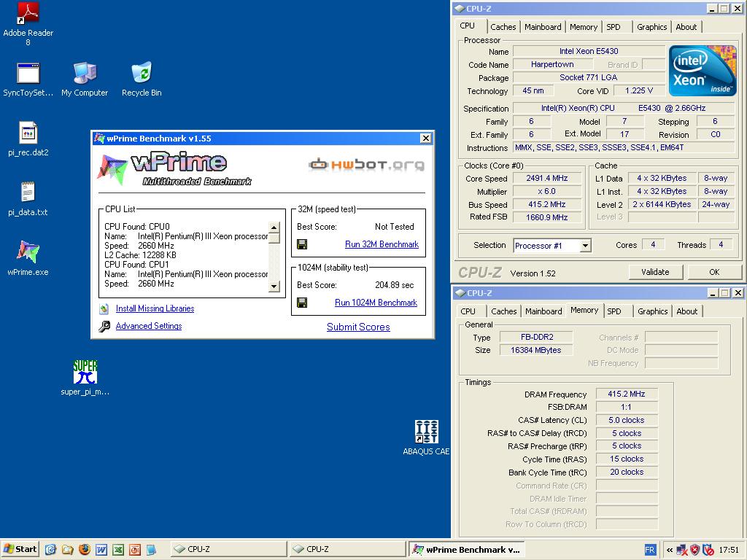Viewport: 747px width, 560px height.
Task: Click the save icon for 32M score
Action: point(301,244)
